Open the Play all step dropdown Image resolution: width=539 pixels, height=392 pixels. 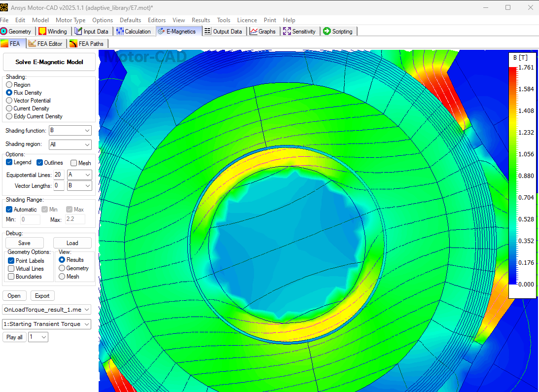38,337
